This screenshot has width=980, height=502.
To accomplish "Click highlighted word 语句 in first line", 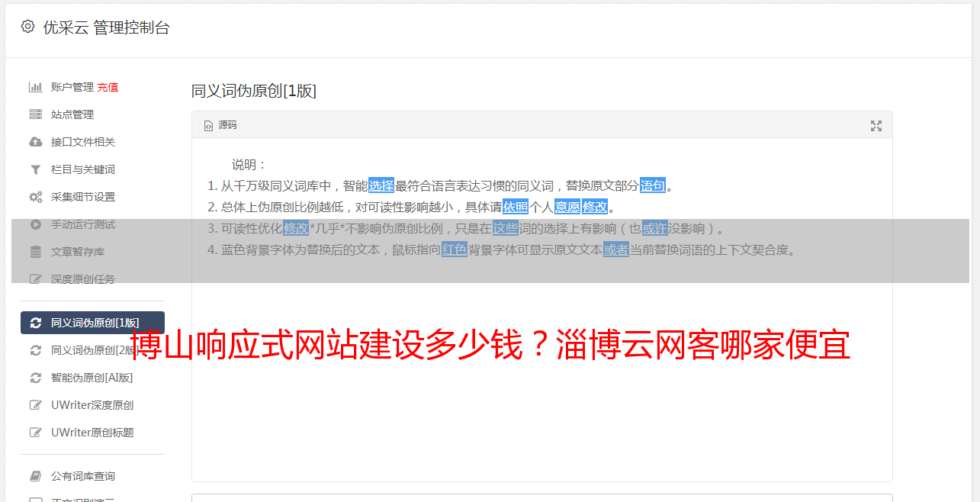I will pos(653,185).
